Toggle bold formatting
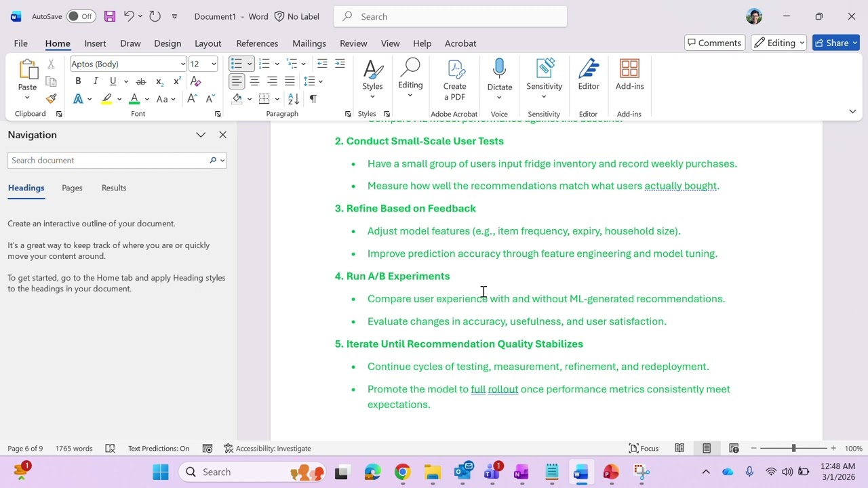 pyautogui.click(x=78, y=81)
